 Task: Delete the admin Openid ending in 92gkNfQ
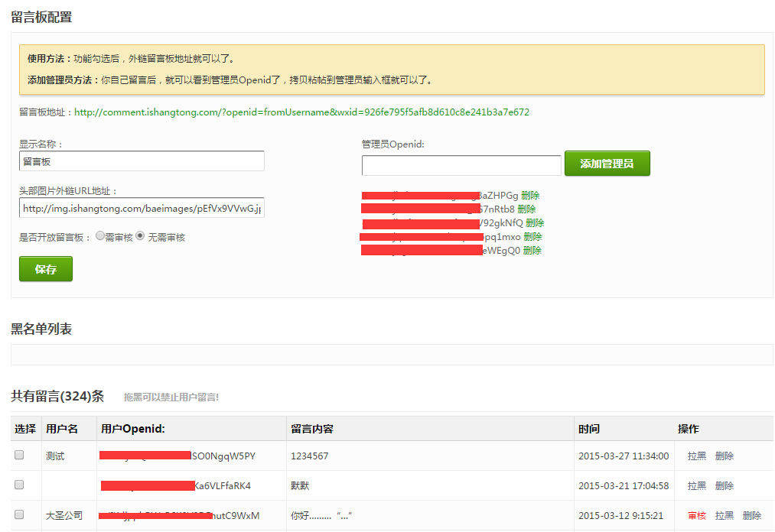(x=535, y=223)
